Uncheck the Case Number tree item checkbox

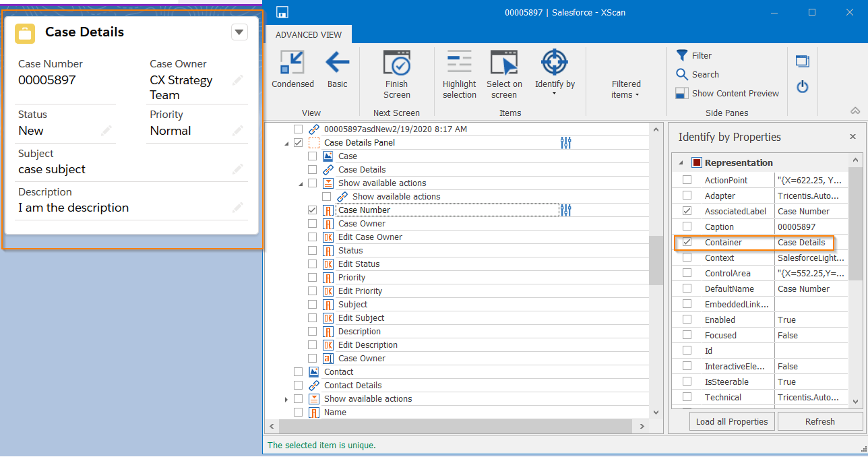pos(312,210)
